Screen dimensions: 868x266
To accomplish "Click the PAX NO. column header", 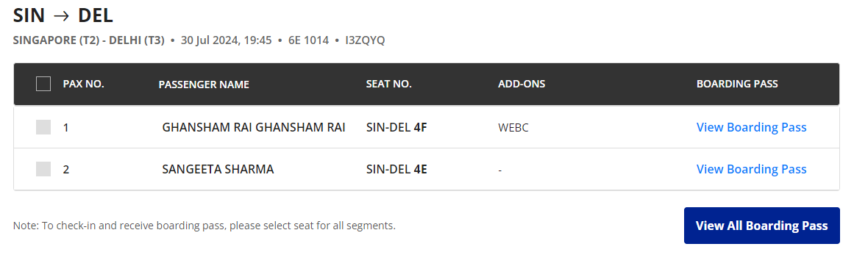I will coord(84,84).
